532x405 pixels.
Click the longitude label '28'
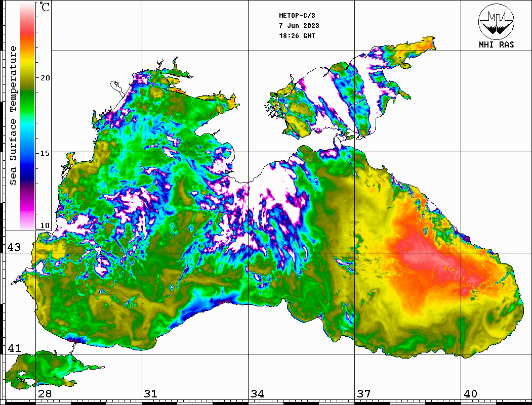click(x=45, y=394)
